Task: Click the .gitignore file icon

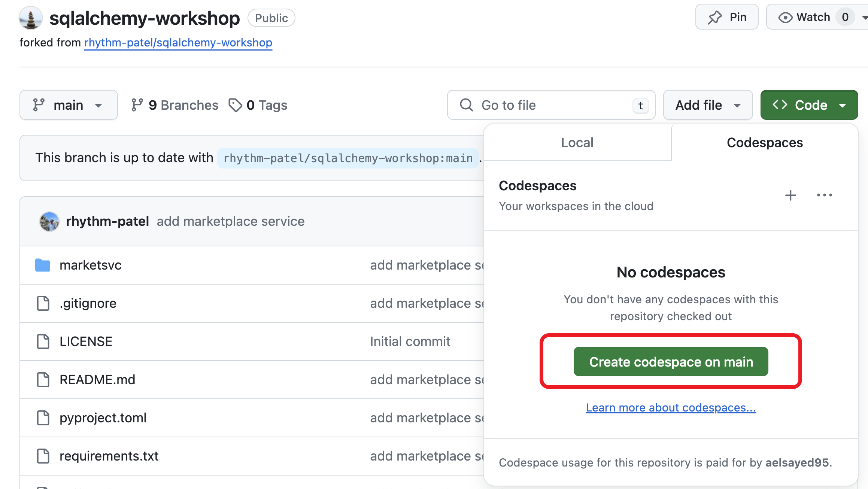Action: click(x=43, y=303)
